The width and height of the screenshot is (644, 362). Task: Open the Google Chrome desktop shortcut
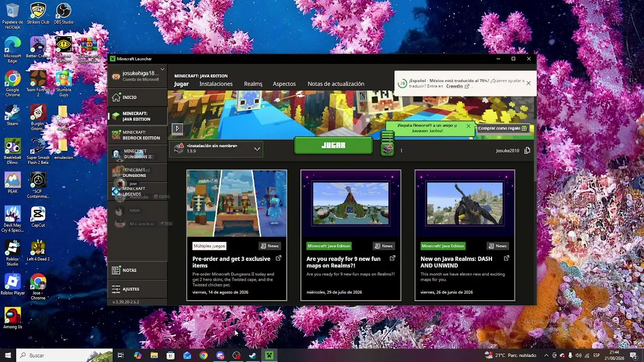13,83
